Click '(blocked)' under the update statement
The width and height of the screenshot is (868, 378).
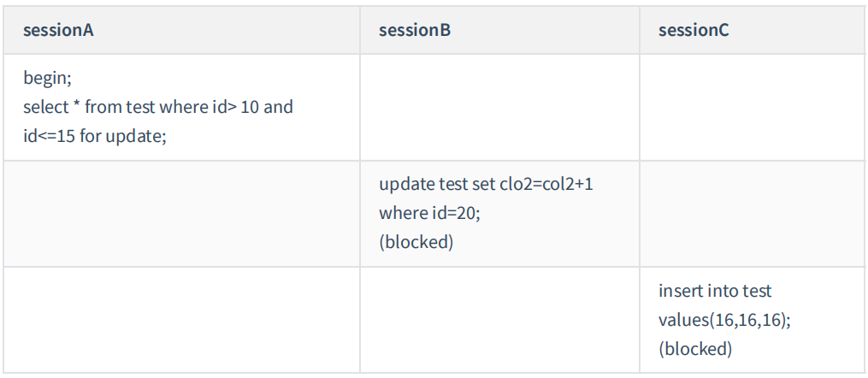[416, 242]
